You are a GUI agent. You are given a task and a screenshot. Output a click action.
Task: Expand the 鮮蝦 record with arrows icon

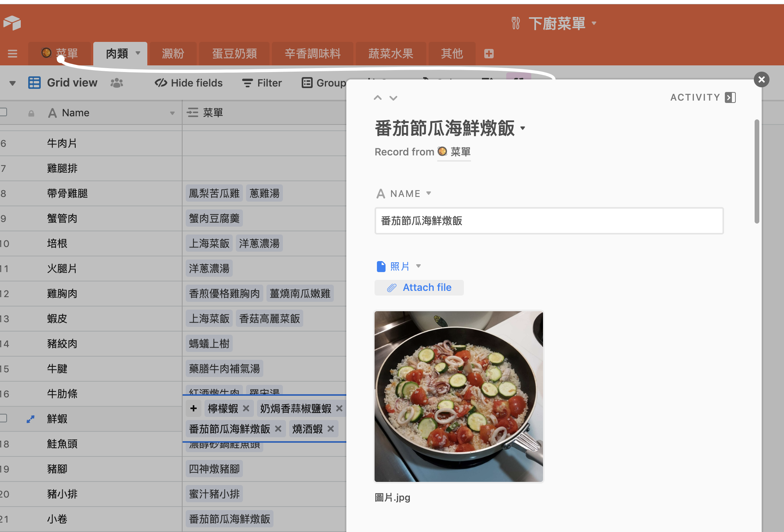31,419
